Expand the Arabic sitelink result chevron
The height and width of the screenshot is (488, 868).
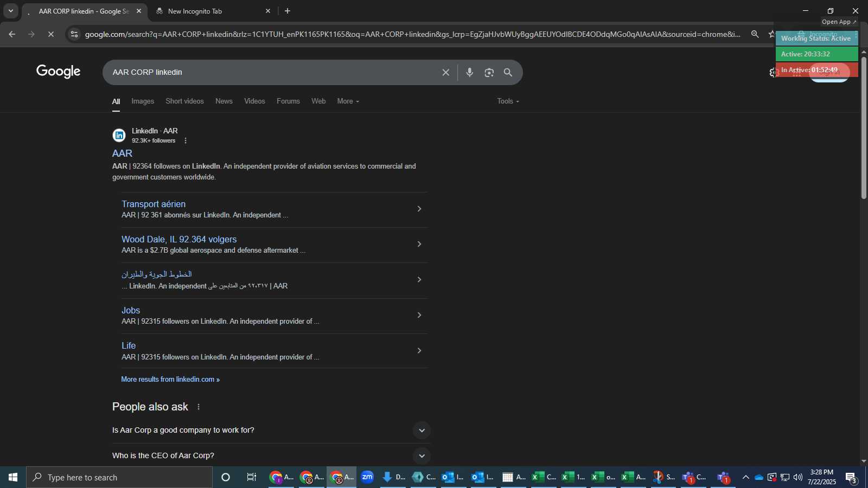tap(419, 280)
